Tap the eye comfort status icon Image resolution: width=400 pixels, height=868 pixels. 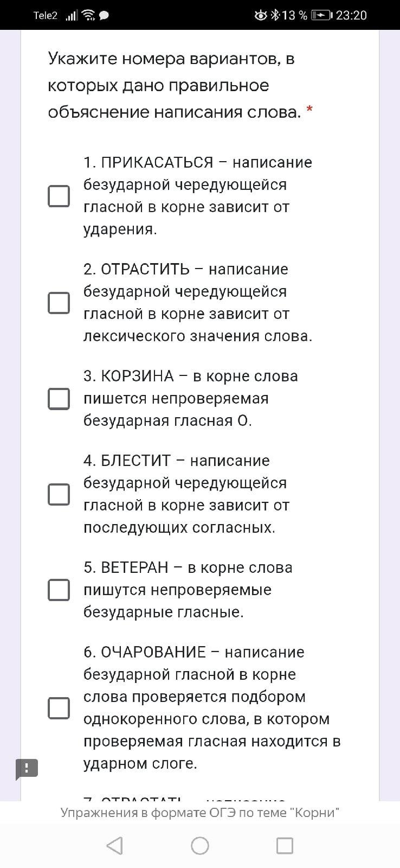(261, 15)
